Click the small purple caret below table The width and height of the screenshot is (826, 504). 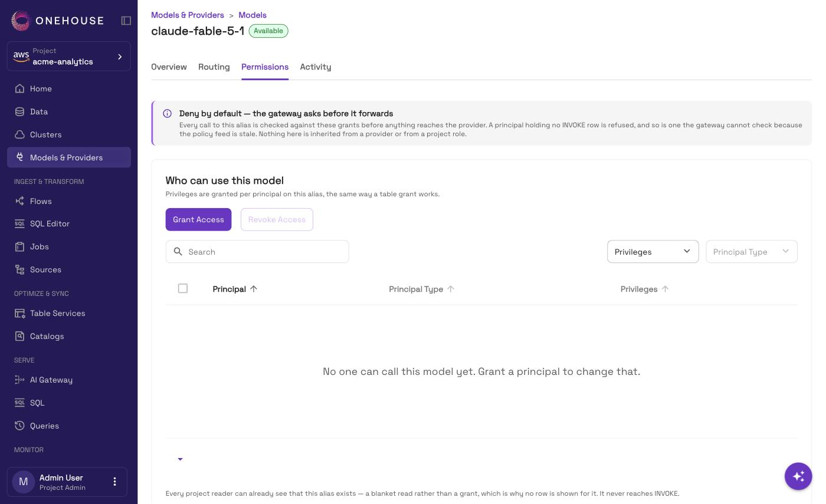(180, 459)
